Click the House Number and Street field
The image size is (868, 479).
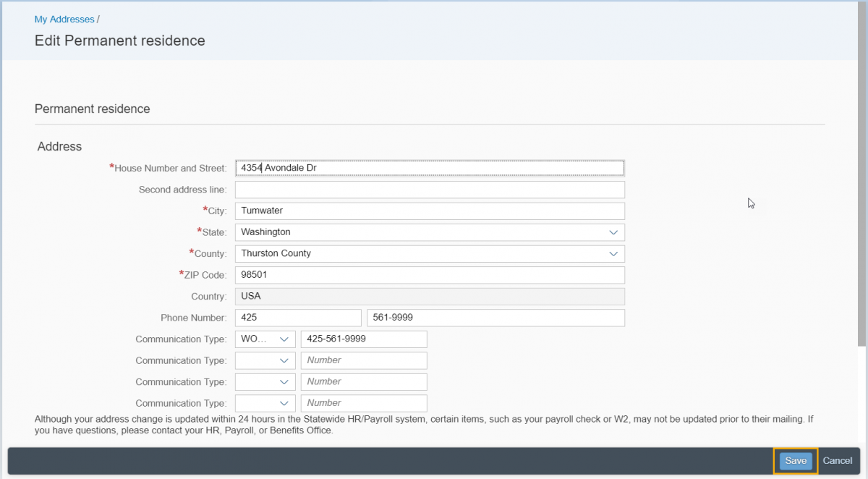[x=430, y=168]
